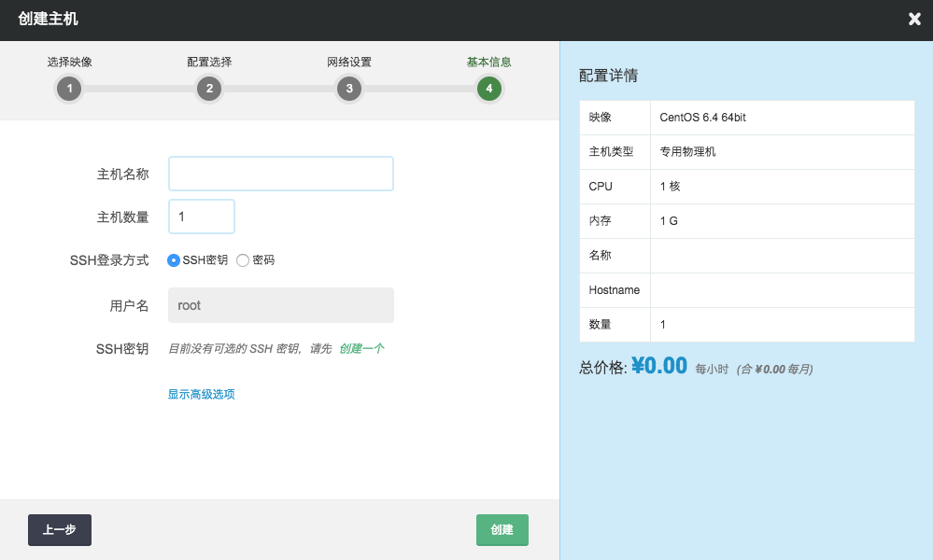The width and height of the screenshot is (933, 560).
Task: Click the CentOS 6.4 64bit image value
Action: coord(702,118)
